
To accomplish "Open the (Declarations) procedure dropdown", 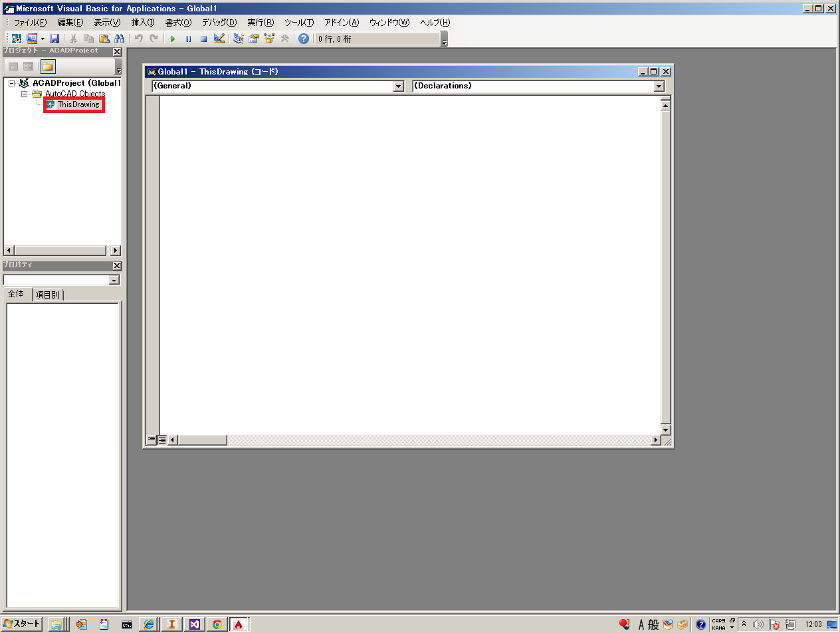I will tap(659, 86).
